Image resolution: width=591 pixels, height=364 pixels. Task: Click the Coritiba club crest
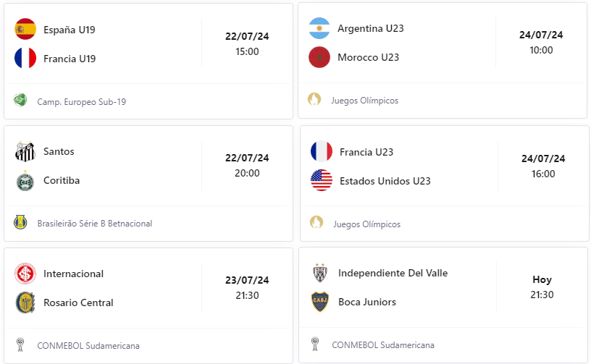25,181
